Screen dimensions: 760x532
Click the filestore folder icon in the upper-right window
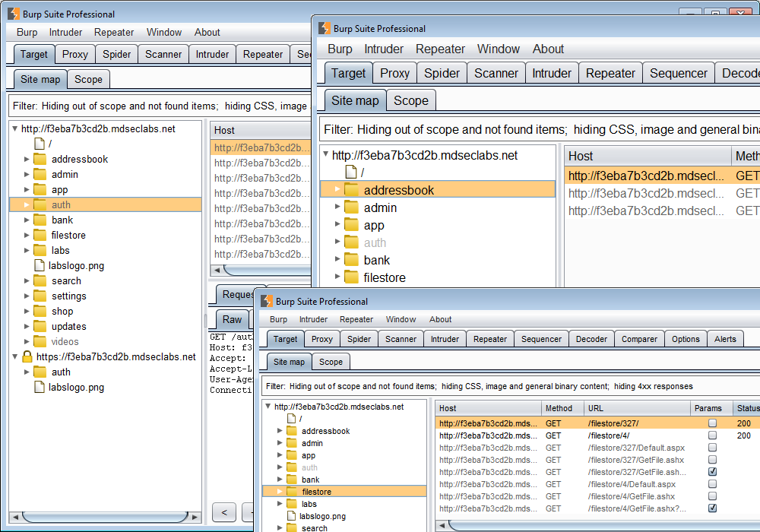pos(351,277)
